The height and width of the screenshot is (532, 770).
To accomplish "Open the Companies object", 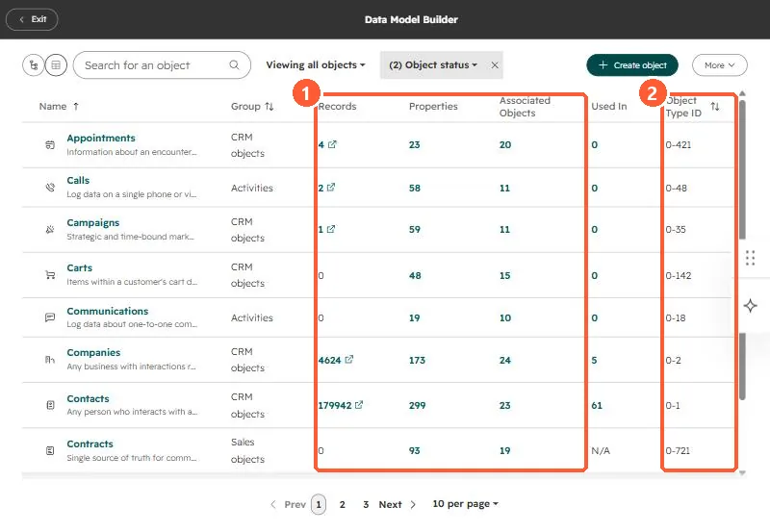I will tap(93, 352).
